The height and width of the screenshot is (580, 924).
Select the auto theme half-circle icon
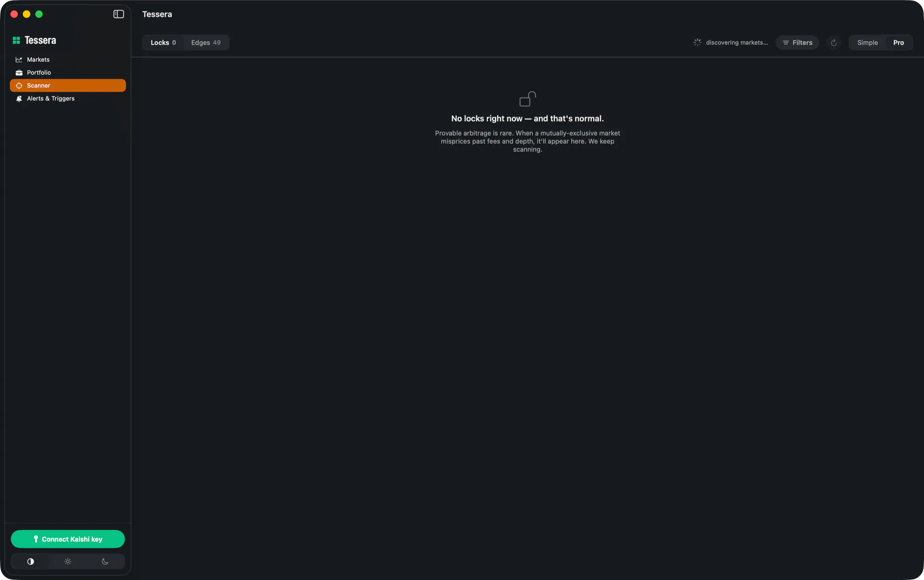coord(31,562)
